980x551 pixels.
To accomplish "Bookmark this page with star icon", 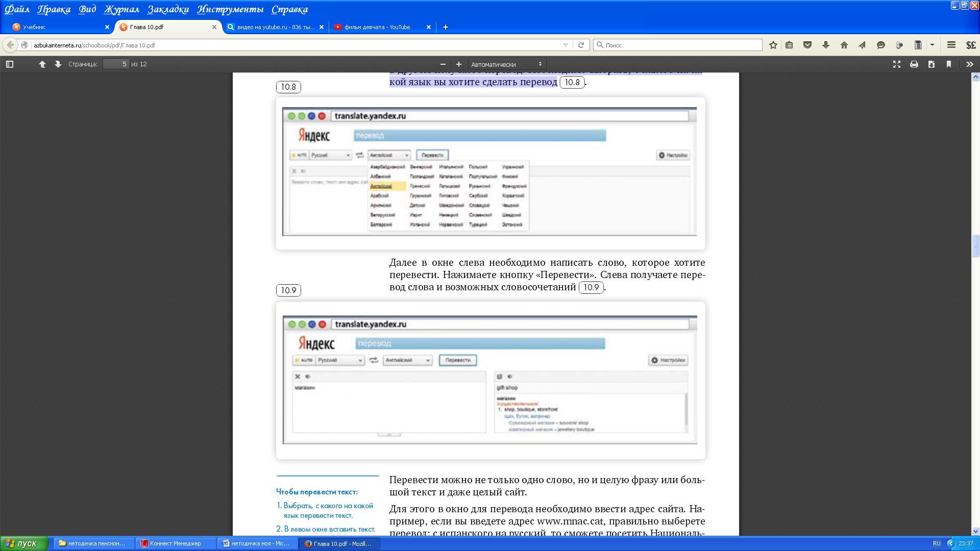I will (x=773, y=45).
